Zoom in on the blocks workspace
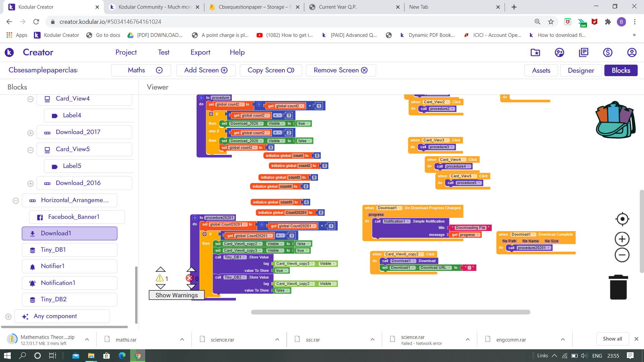This screenshot has width=644, height=362. click(622, 239)
